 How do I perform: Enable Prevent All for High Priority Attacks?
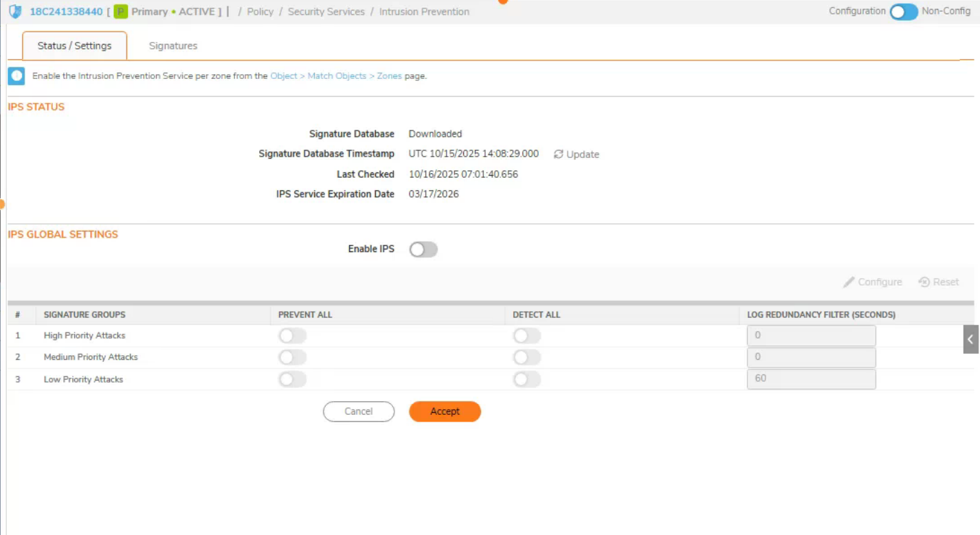(292, 336)
